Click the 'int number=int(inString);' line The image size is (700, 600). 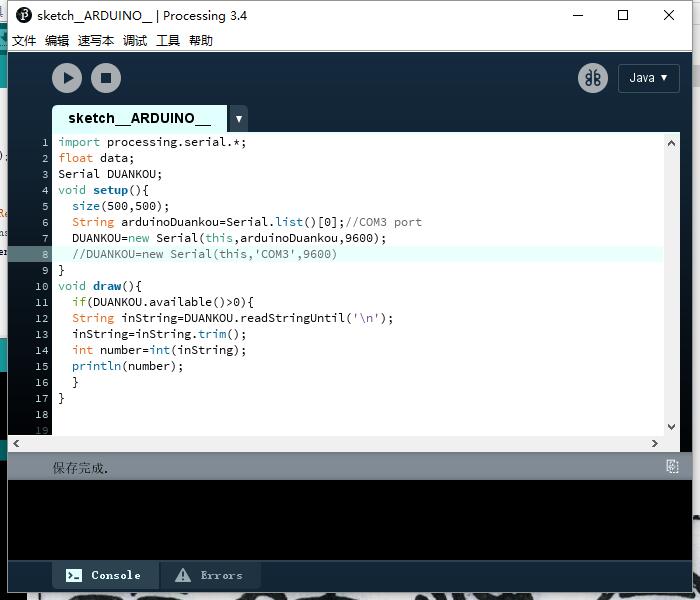[159, 350]
